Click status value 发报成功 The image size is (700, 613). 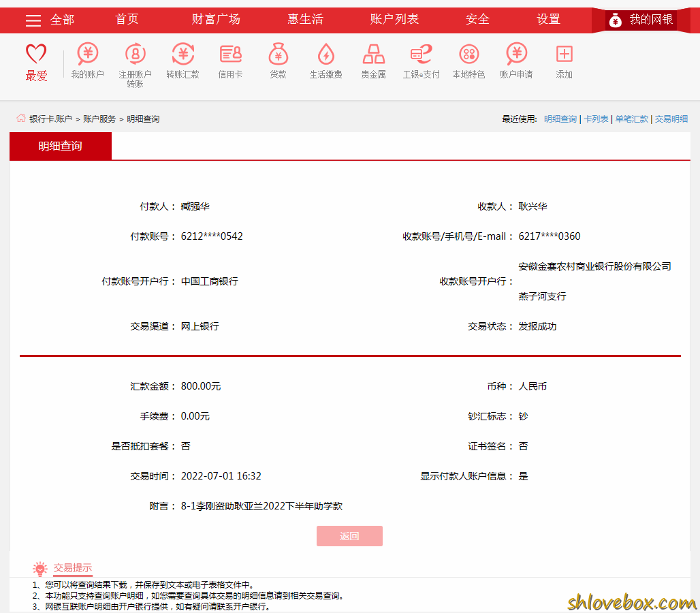537,326
